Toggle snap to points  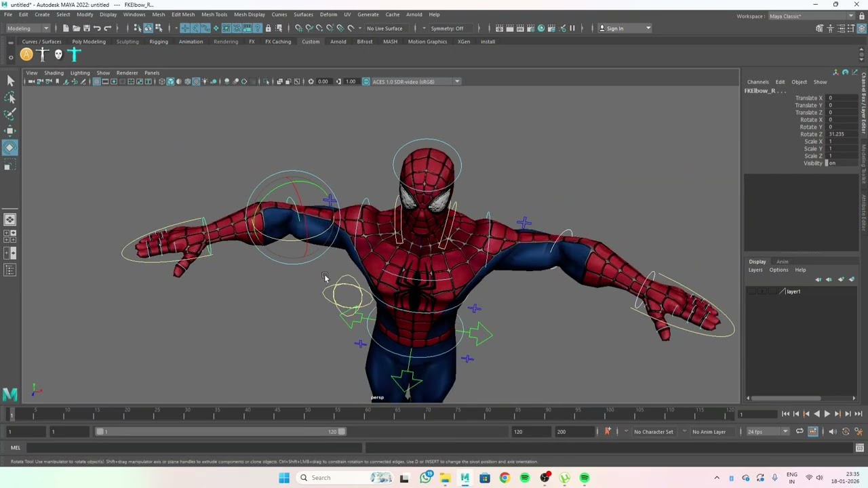point(319,28)
